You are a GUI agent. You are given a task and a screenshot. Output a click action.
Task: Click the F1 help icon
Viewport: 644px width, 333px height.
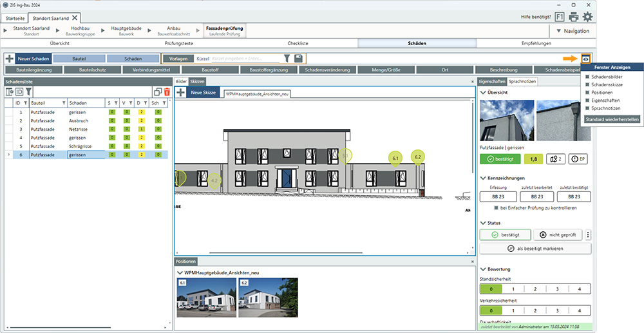click(558, 17)
